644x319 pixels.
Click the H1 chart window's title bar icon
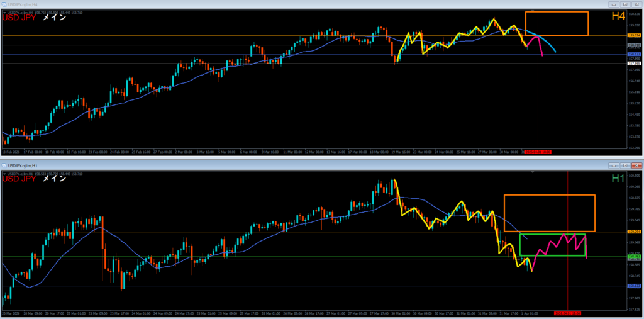point(4,164)
